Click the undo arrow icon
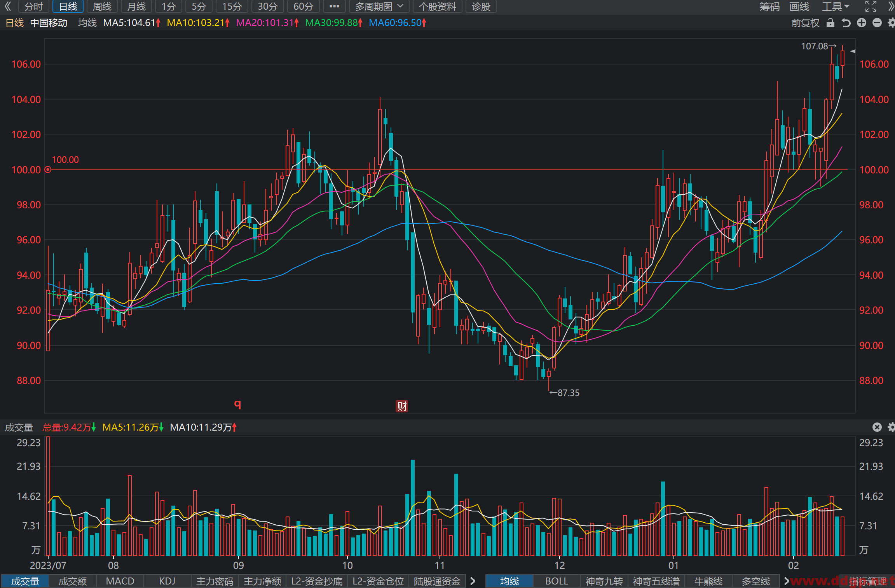Screen dimensions: 895x588 click(x=846, y=23)
